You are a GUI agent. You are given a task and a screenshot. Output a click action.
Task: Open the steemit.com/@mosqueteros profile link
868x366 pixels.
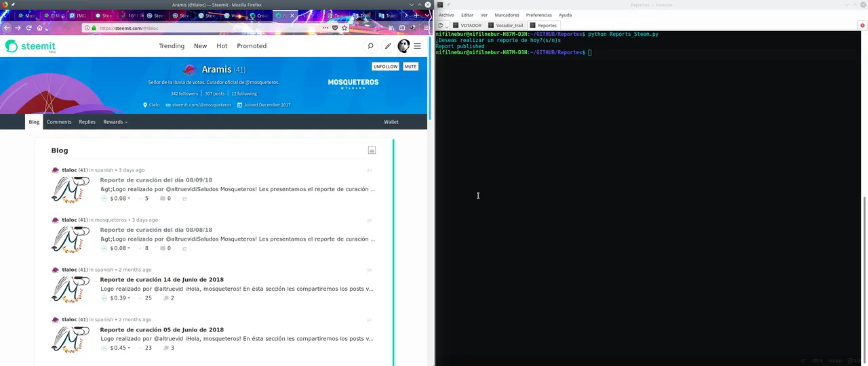201,105
